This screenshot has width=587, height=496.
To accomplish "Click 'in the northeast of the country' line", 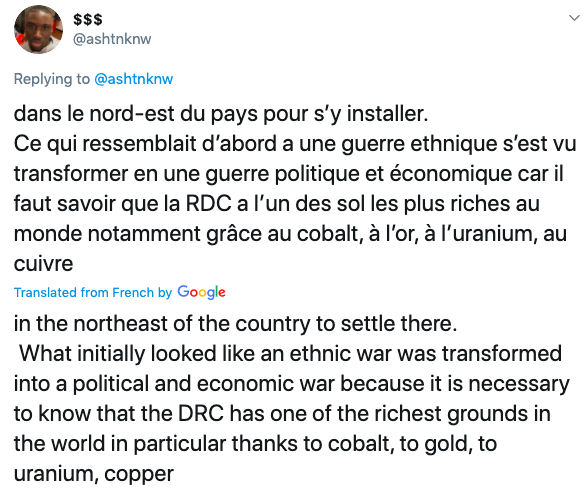I will (x=235, y=323).
